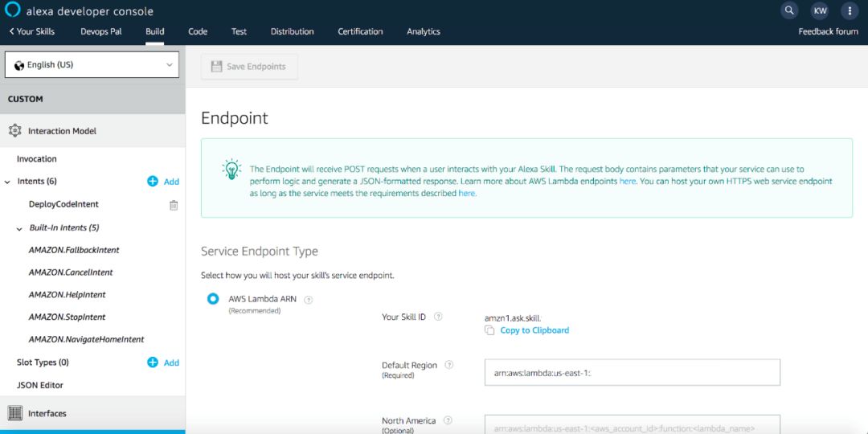
Task: Open the AWS Lambda endpoints 'here' link
Action: coord(628,181)
